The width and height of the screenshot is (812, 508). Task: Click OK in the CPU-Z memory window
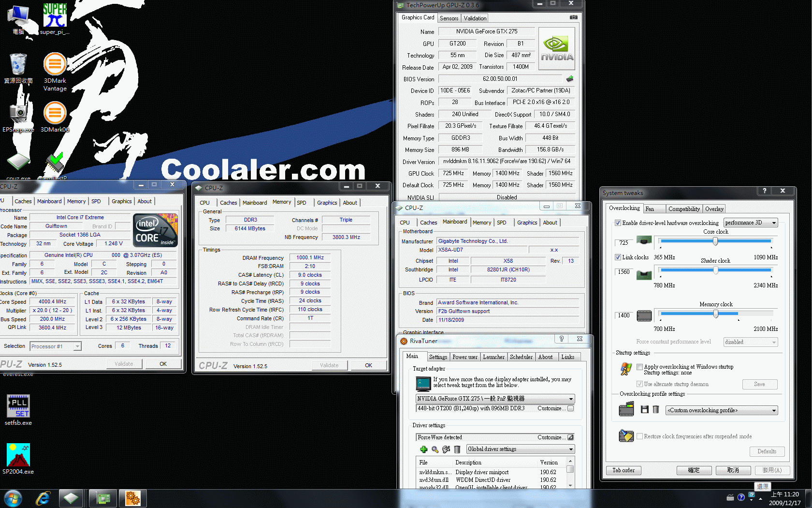(368, 365)
